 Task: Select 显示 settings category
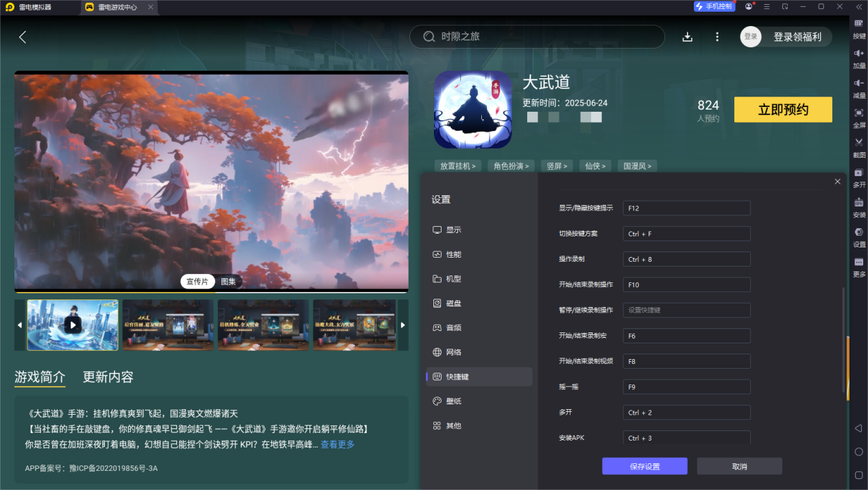[x=479, y=230]
